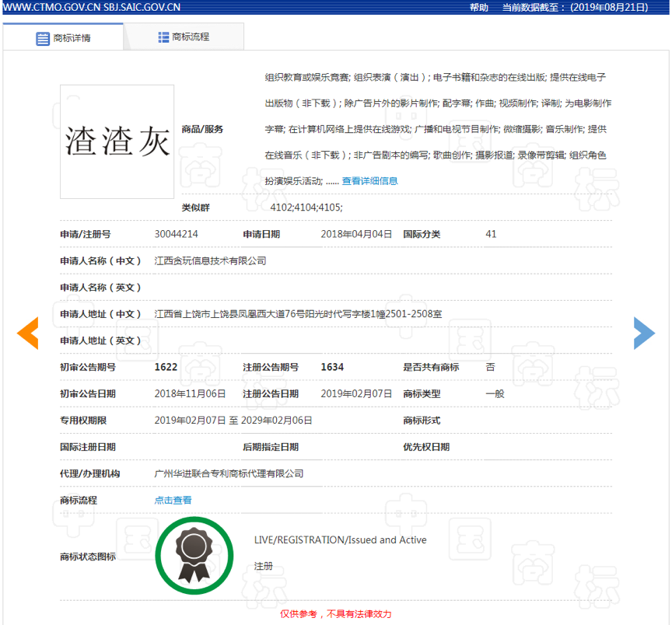Select agency 广州华进联合专利商标代理有限公司
Screen dimensions: 672x625
pyautogui.click(x=229, y=473)
